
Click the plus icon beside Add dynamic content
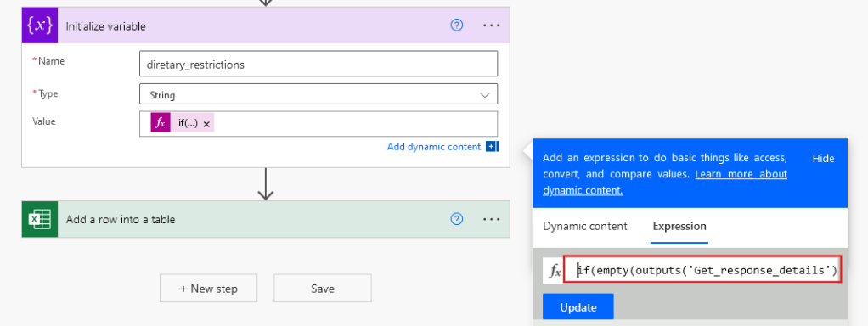pos(492,147)
